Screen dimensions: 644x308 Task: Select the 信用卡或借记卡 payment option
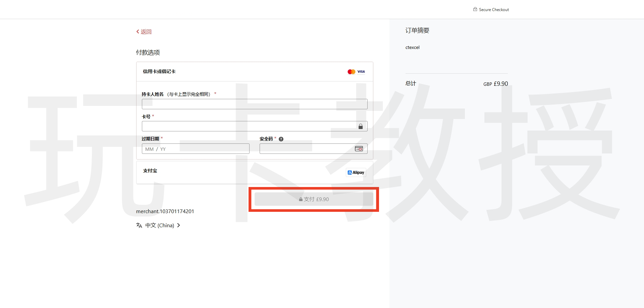pyautogui.click(x=159, y=71)
